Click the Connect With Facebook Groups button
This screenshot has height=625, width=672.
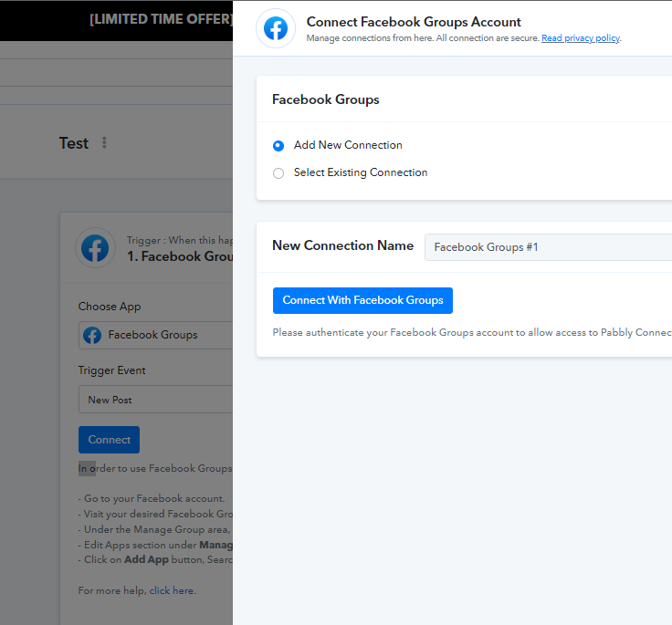point(362,300)
